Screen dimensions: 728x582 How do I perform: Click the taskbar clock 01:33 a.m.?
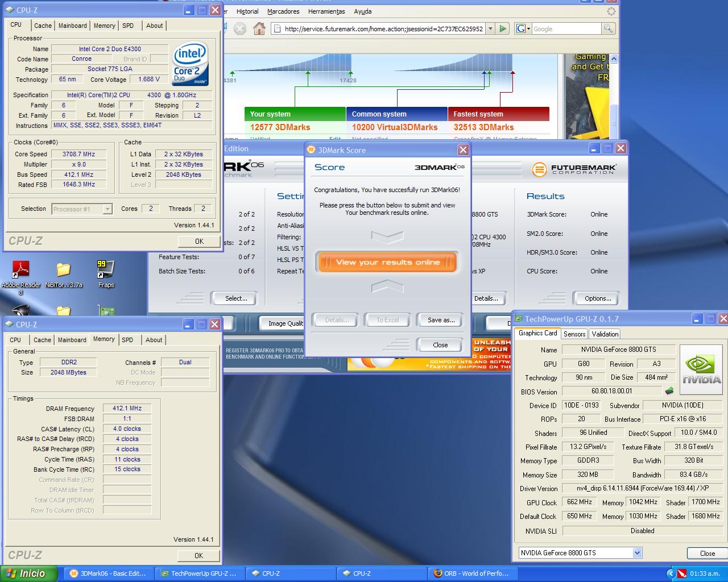point(705,573)
